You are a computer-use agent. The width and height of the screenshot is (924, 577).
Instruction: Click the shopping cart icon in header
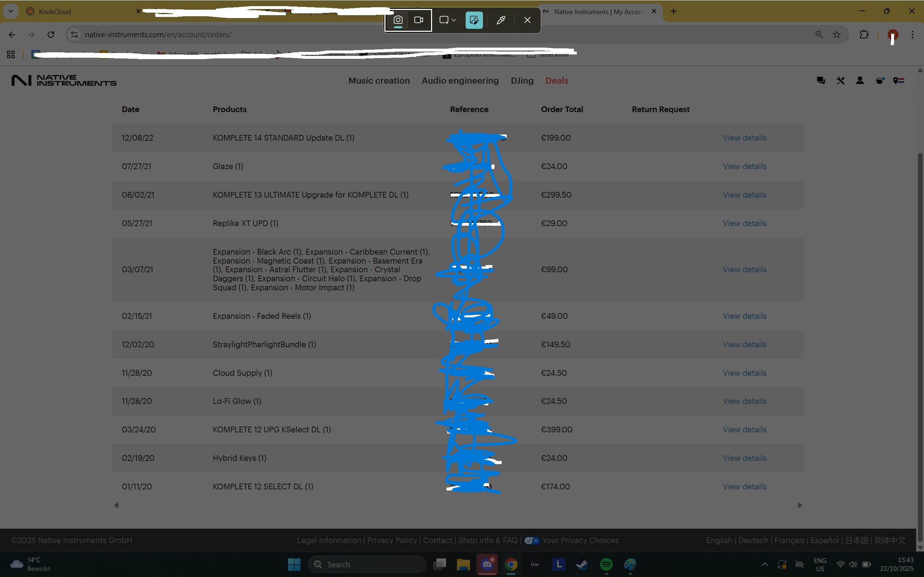[880, 80]
